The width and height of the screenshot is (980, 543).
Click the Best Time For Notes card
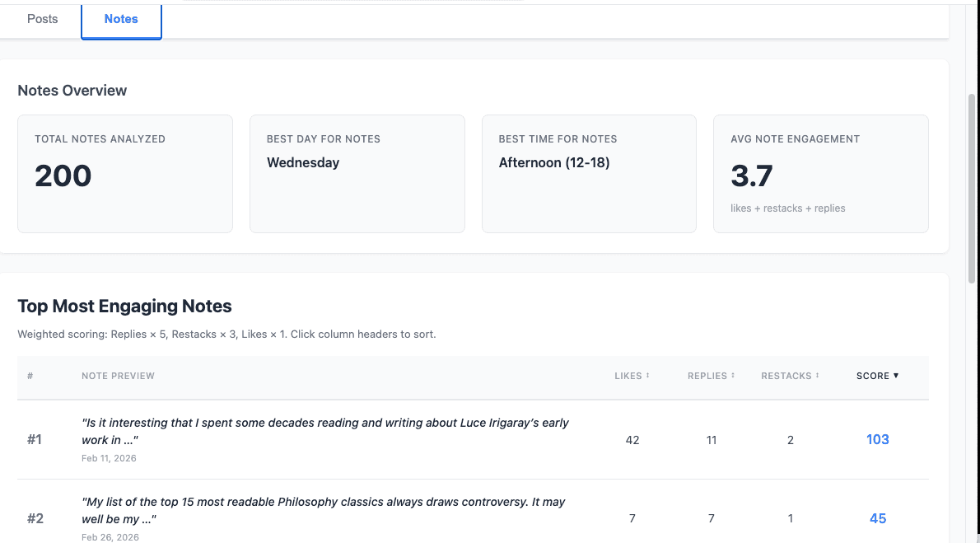click(589, 173)
